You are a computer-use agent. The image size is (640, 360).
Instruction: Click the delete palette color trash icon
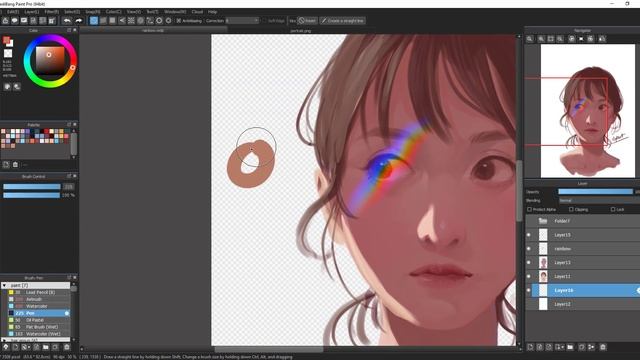[15, 164]
